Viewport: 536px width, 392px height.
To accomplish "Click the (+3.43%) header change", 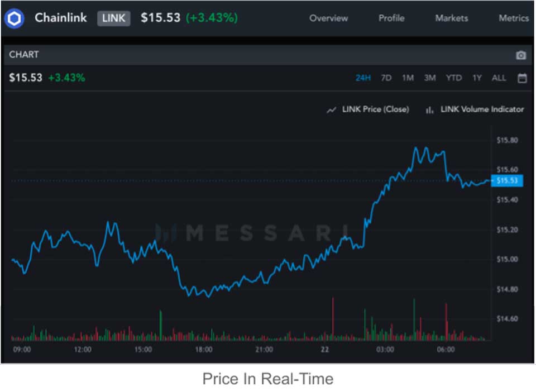I will pyautogui.click(x=212, y=18).
